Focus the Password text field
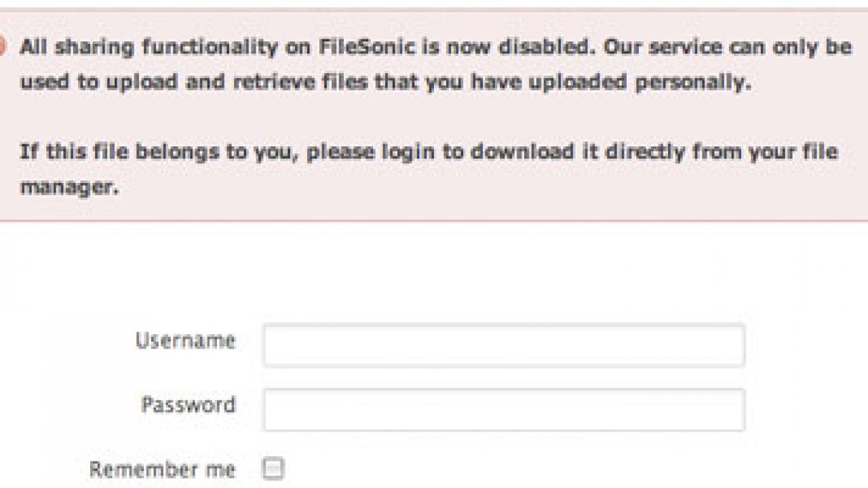Screen dimensions: 868x488 pyautogui.click(x=504, y=409)
